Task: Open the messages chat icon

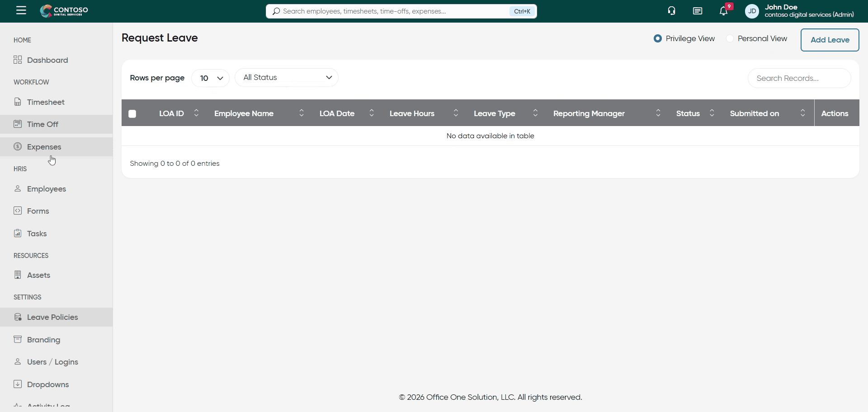Action: point(698,11)
